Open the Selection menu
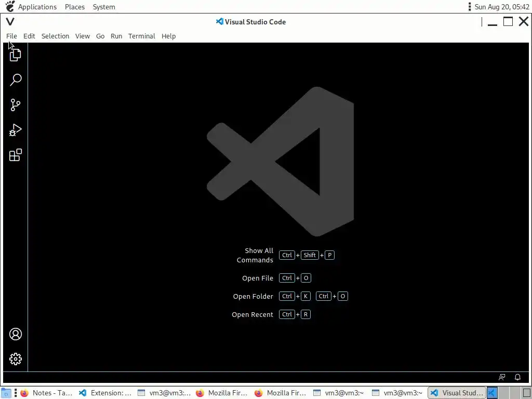532x399 pixels. [55, 36]
